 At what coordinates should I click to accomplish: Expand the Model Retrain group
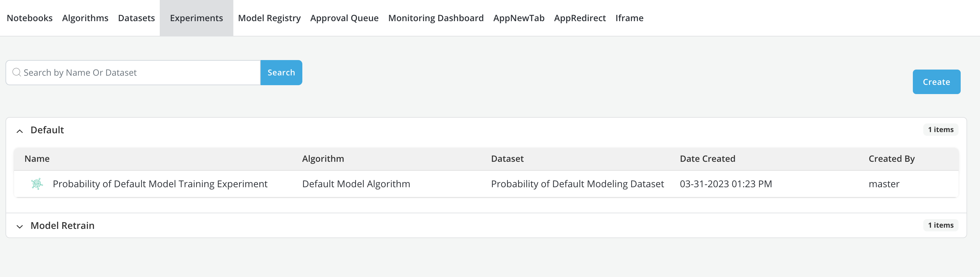coord(20,226)
